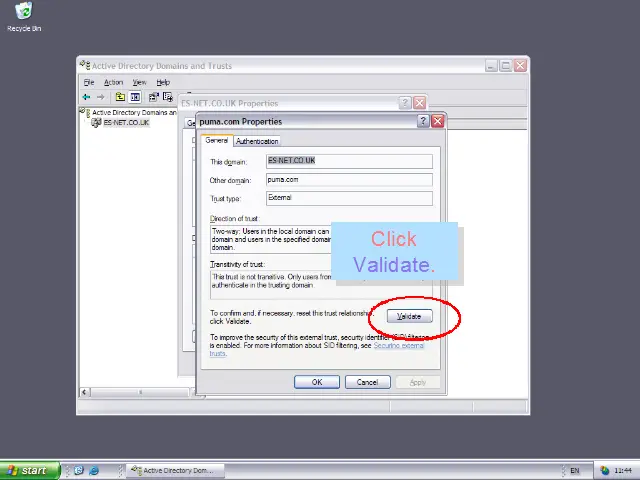Open the File menu
Screen dimensions: 640x480
pos(89,82)
